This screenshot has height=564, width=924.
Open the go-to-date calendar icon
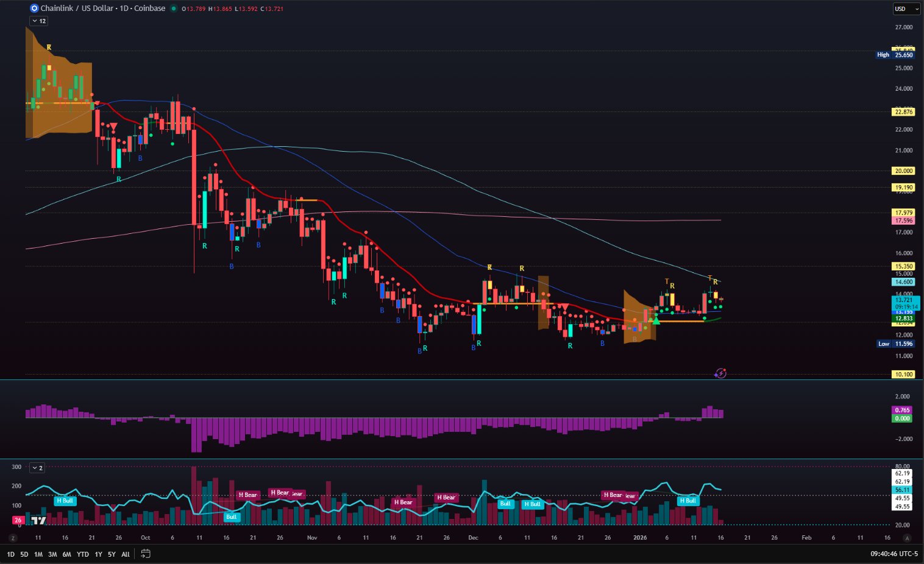[146, 554]
